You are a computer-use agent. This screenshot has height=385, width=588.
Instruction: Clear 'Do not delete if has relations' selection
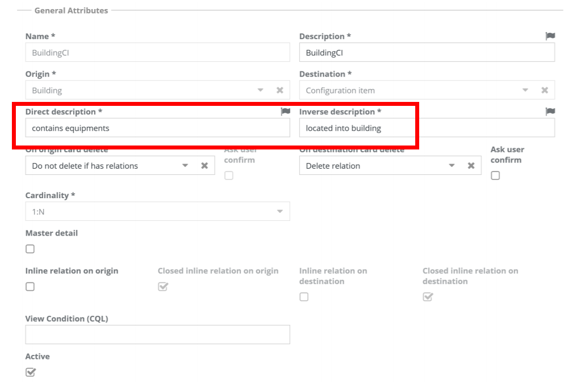pos(204,166)
